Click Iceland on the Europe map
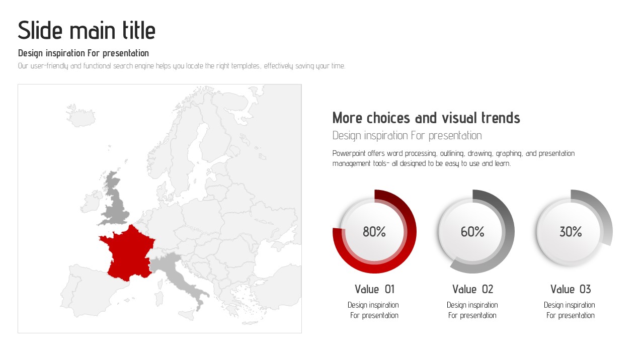644x362 pixels. tap(80, 116)
